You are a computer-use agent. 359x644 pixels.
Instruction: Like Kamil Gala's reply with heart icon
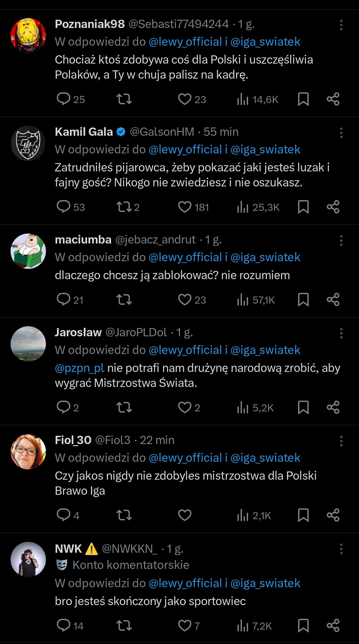(185, 207)
